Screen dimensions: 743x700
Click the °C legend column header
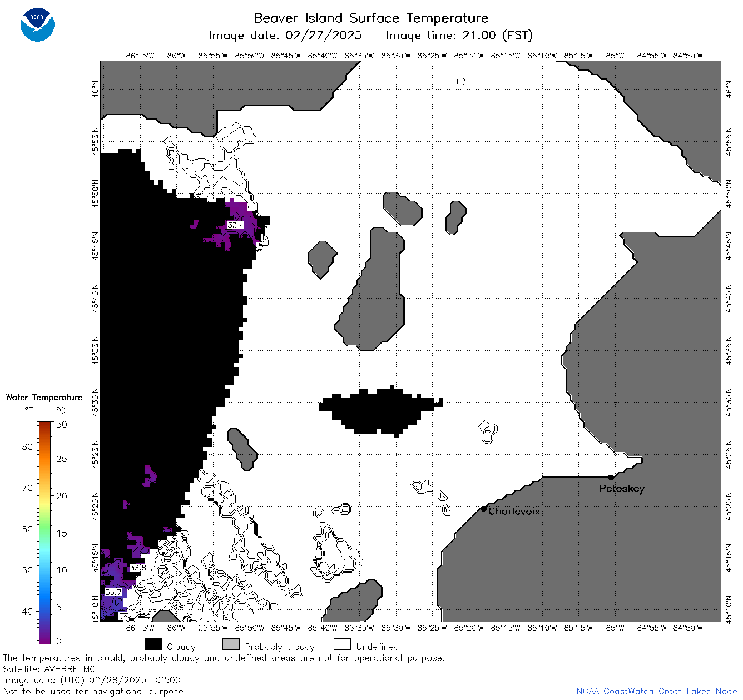[61, 410]
